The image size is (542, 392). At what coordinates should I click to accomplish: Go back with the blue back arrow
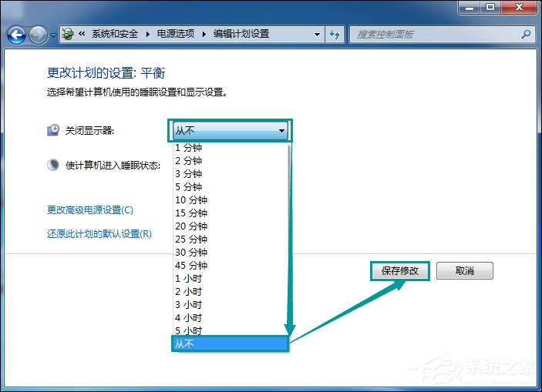16,35
